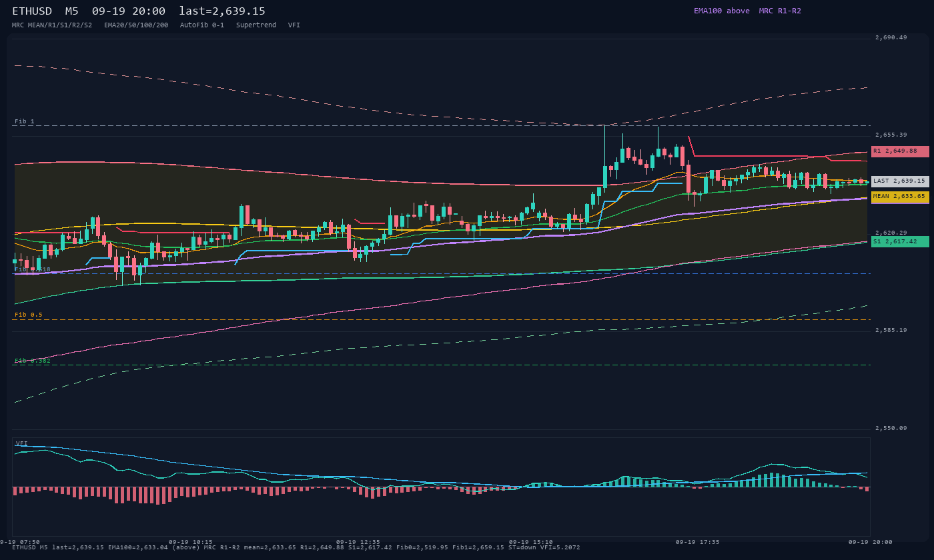
Task: Click the 2,550.09 price axis label
Action: click(891, 429)
